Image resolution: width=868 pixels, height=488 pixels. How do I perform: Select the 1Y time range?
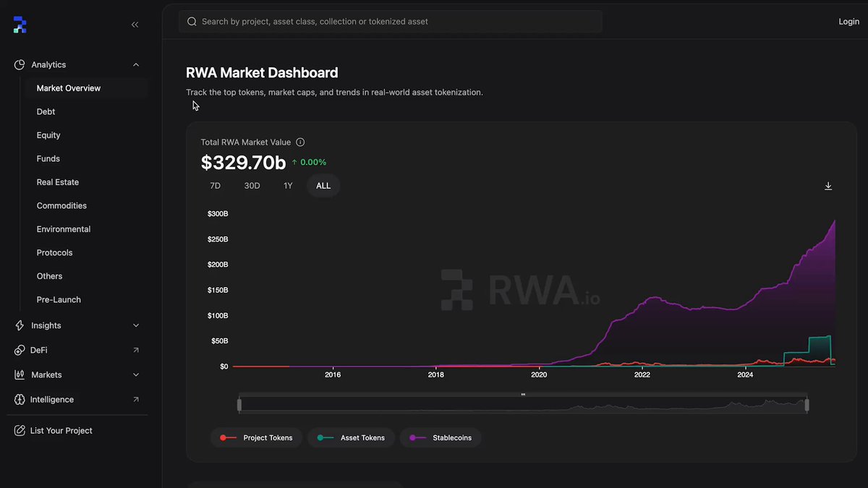click(x=287, y=185)
